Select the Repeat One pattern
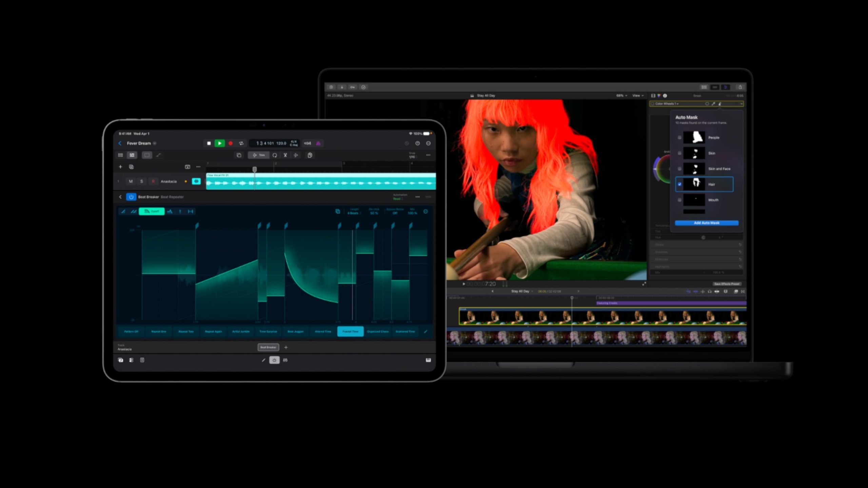Screen dimensions: 868x488 159,331
